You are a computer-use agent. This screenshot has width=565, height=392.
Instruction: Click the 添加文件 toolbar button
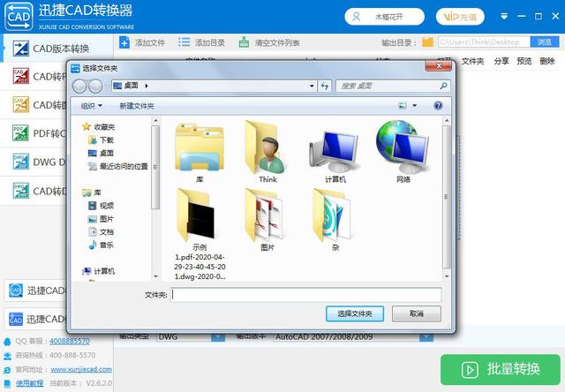click(141, 43)
